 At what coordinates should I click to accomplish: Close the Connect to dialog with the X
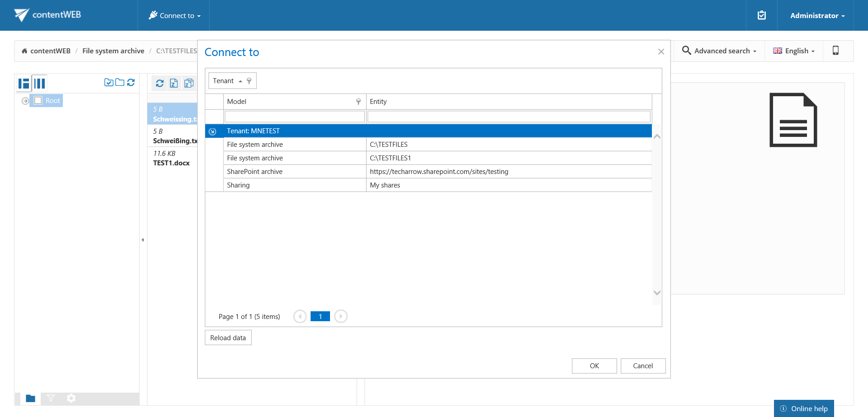click(x=661, y=52)
